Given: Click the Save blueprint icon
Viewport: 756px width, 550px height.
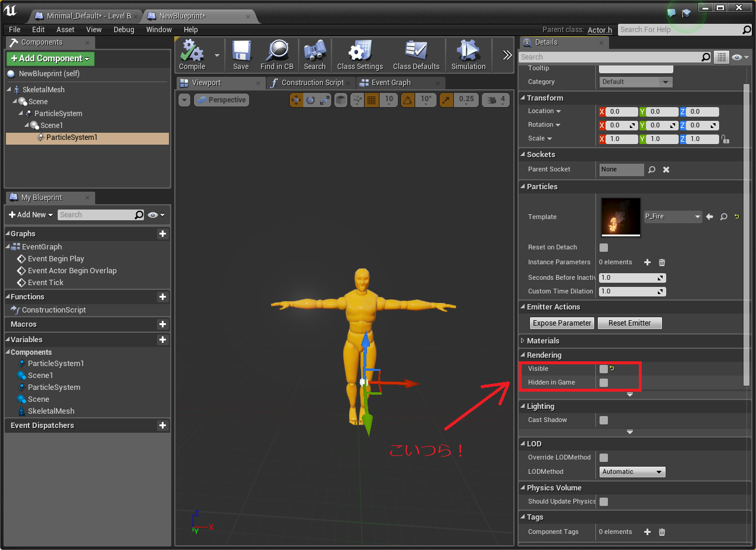Looking at the screenshot, I should coord(241,52).
